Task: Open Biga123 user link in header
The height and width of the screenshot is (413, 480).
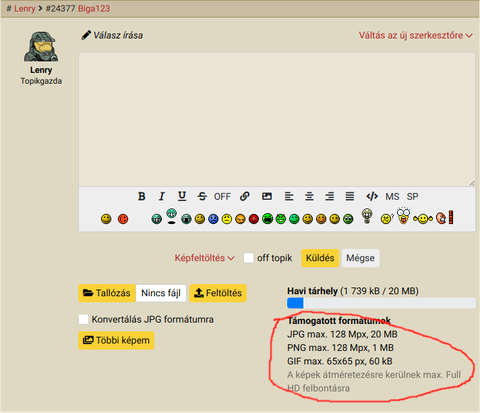Action: [x=94, y=8]
